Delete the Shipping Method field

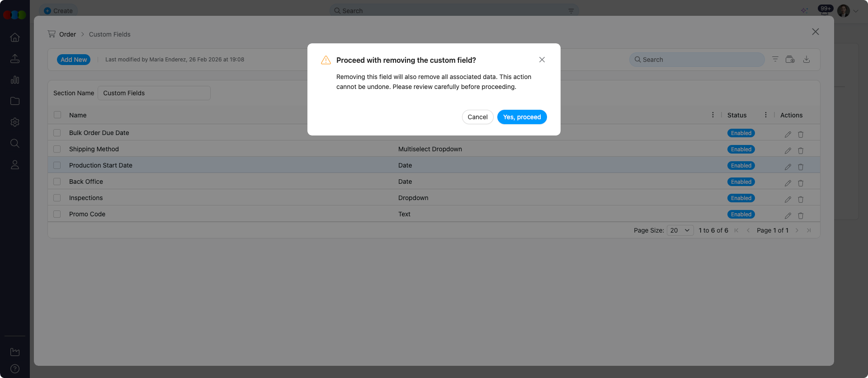tap(801, 151)
